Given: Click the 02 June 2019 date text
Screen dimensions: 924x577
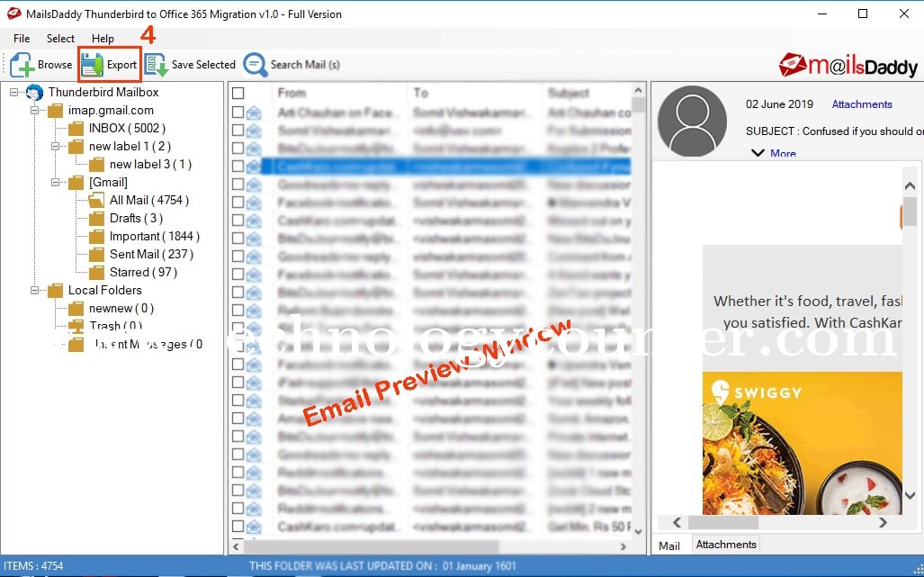Looking at the screenshot, I should (x=779, y=104).
